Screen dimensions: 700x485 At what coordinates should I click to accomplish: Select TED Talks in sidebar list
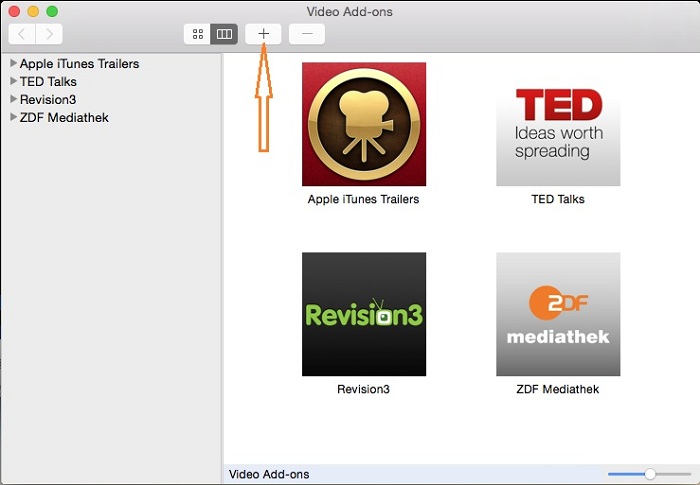[x=48, y=82]
